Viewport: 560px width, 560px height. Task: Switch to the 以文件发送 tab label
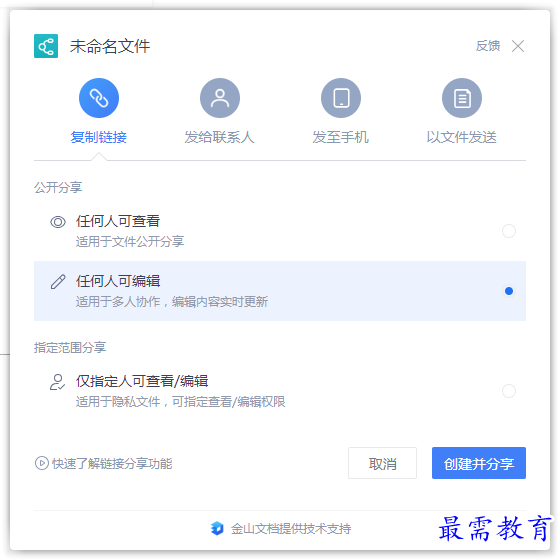pyautogui.click(x=461, y=137)
